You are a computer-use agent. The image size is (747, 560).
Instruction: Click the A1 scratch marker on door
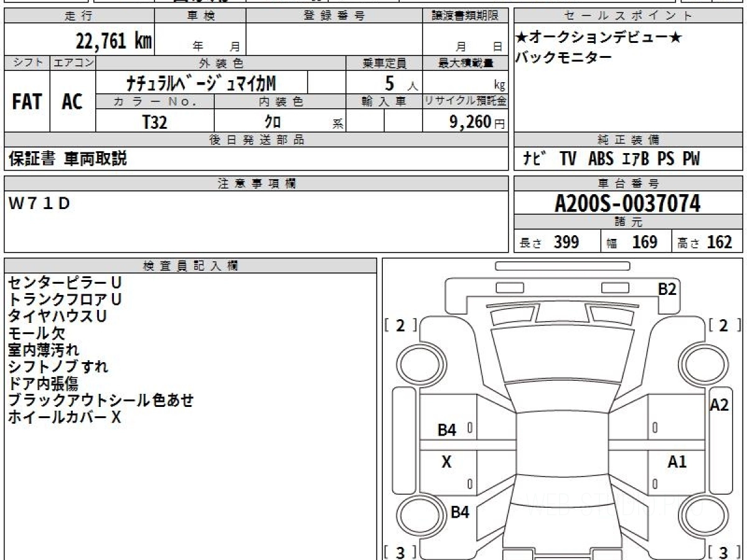click(x=677, y=462)
